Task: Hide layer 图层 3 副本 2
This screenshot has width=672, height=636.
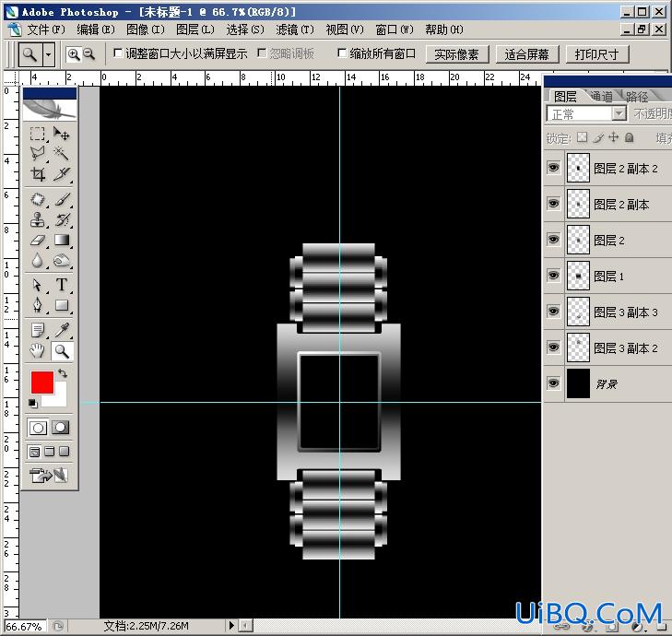Action: 554,347
